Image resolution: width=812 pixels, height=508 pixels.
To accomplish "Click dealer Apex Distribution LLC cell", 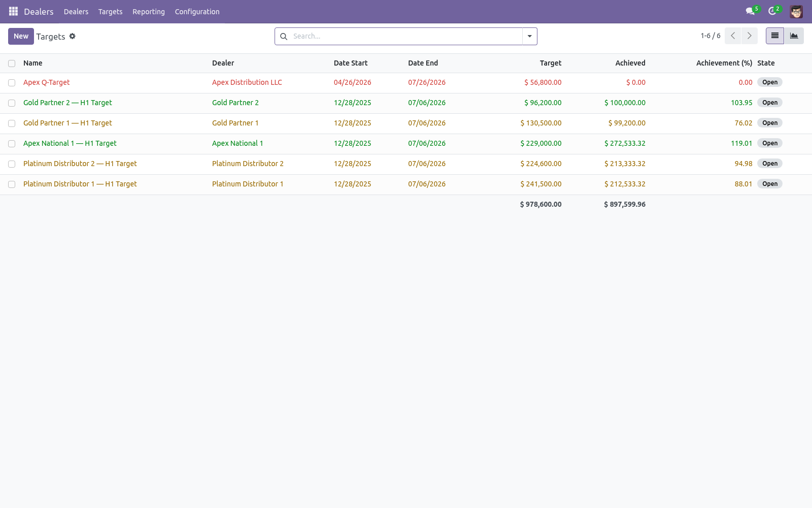I will tap(247, 82).
